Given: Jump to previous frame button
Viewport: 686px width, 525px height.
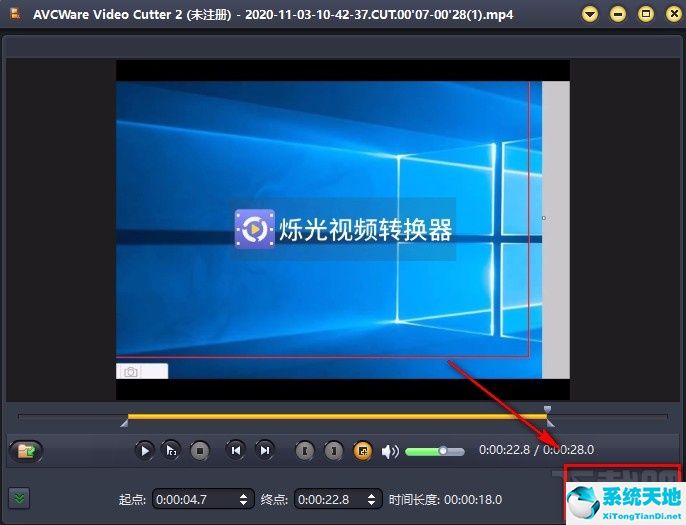Looking at the screenshot, I should coord(236,450).
